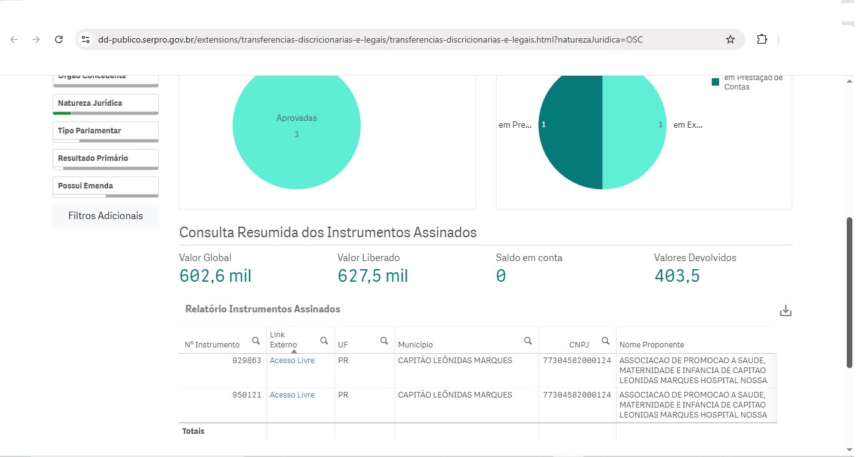
Task: Download the Relatório Instrumentos Assinados data
Action: click(x=785, y=311)
